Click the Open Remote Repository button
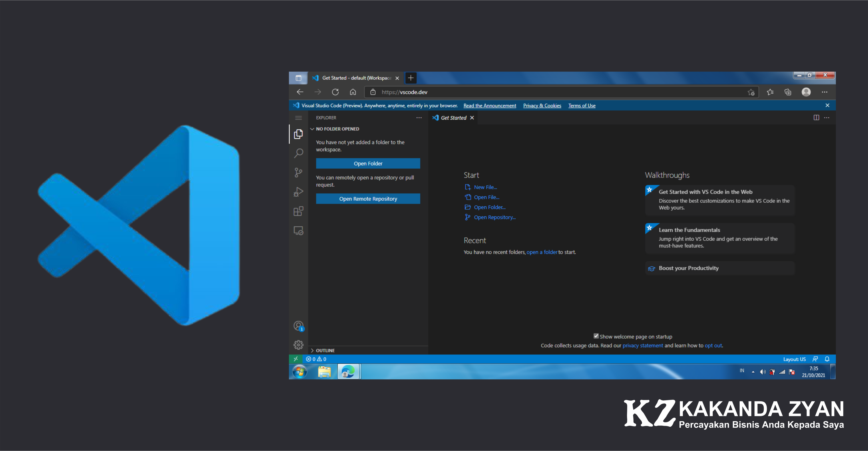 tap(368, 199)
